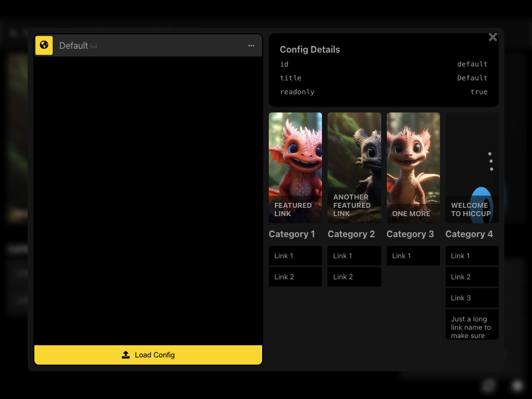Open the Welcome to Hiccup card
532x399 pixels.
coord(472,167)
